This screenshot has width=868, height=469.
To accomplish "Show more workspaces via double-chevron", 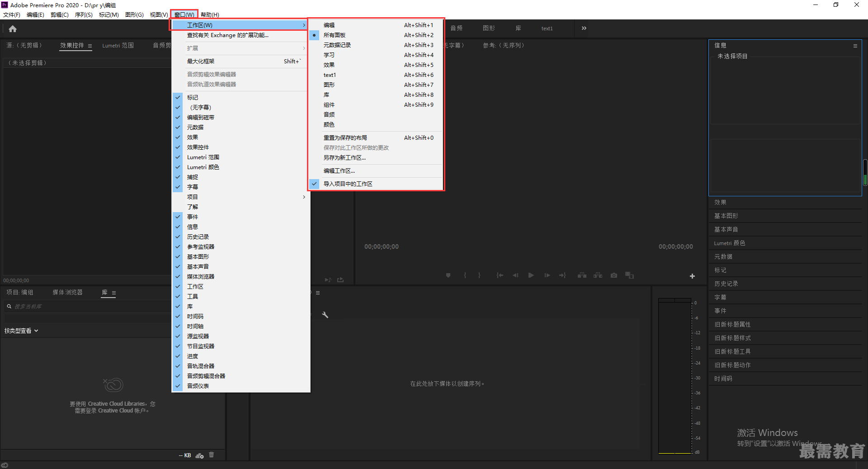I will click(x=584, y=28).
